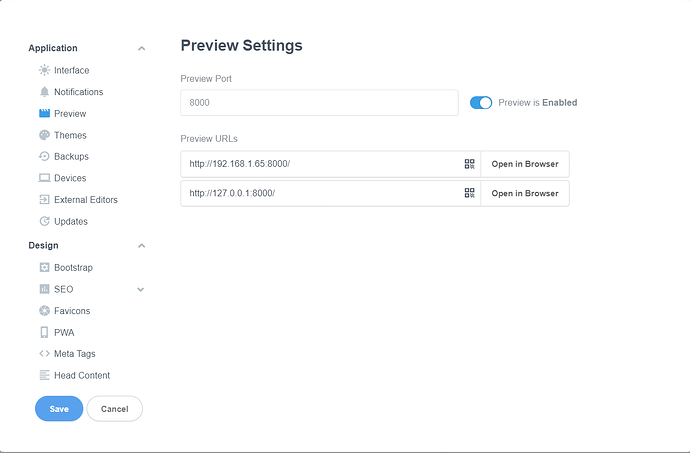Collapse the Design section chevron

141,246
